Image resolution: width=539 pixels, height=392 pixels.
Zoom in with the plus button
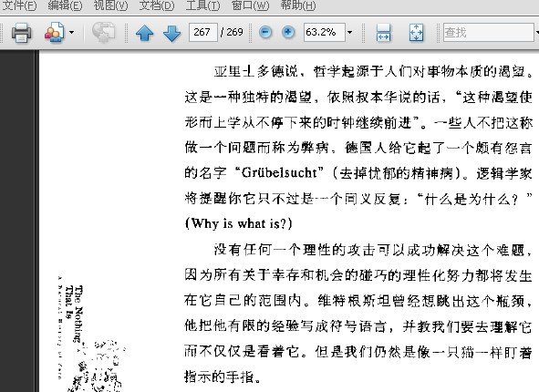pyautogui.click(x=288, y=32)
